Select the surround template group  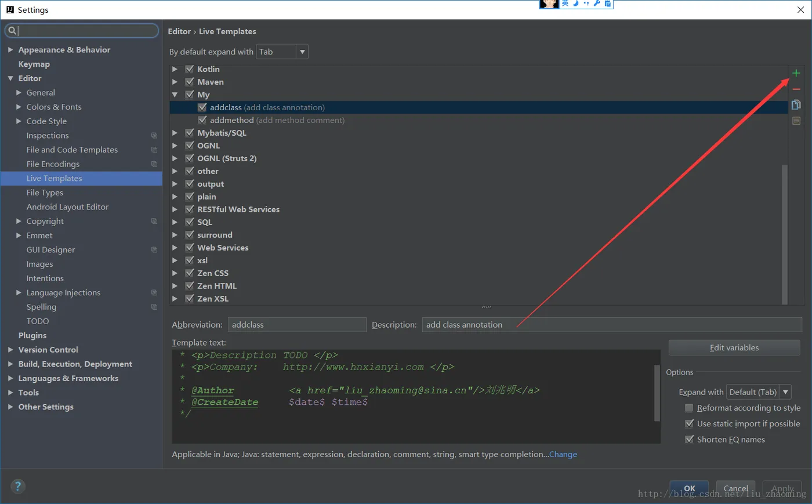(x=215, y=235)
